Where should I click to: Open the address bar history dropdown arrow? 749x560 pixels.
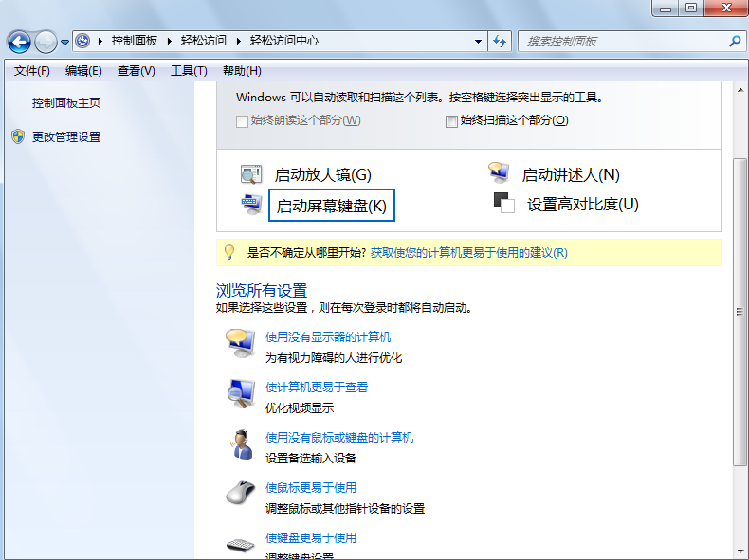tap(479, 42)
